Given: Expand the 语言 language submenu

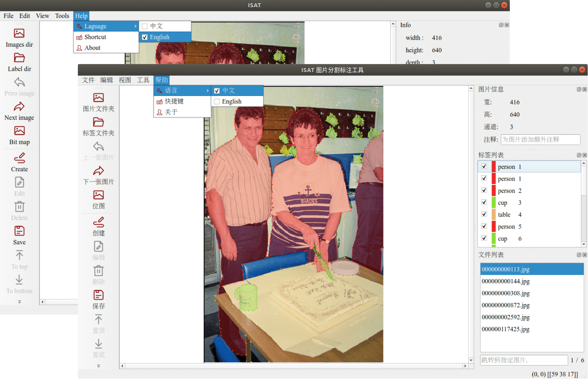Looking at the screenshot, I should (182, 90).
